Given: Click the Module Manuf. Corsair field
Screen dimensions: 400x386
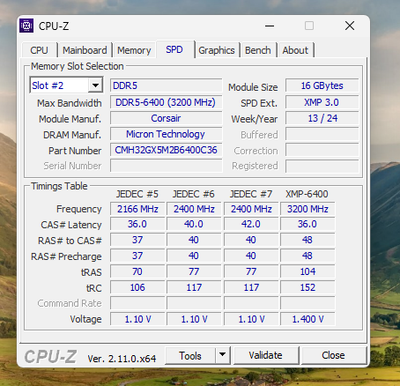Looking at the screenshot, I should click(166, 118).
